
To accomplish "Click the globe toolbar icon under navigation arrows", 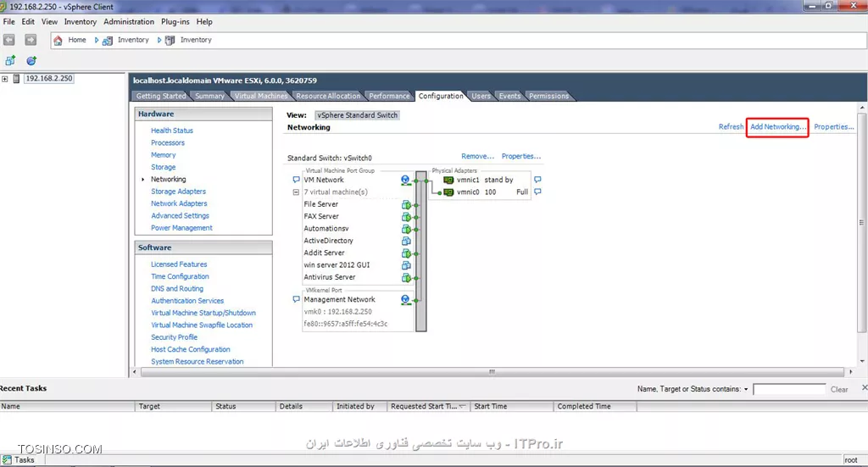I will click(x=31, y=61).
